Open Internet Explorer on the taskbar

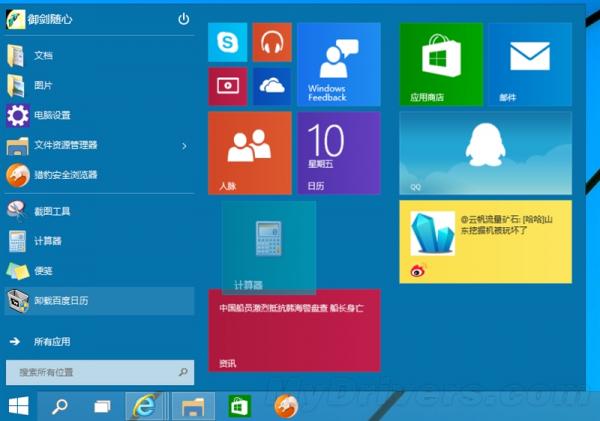coord(145,406)
